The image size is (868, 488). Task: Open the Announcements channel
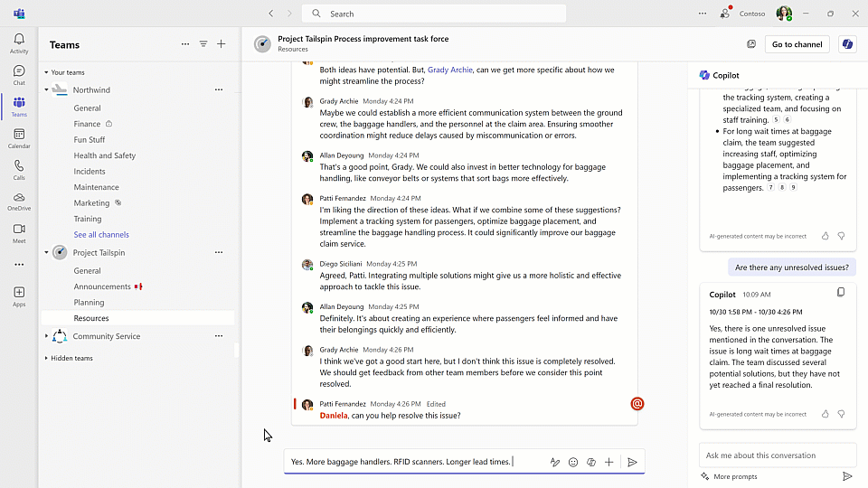(102, 286)
